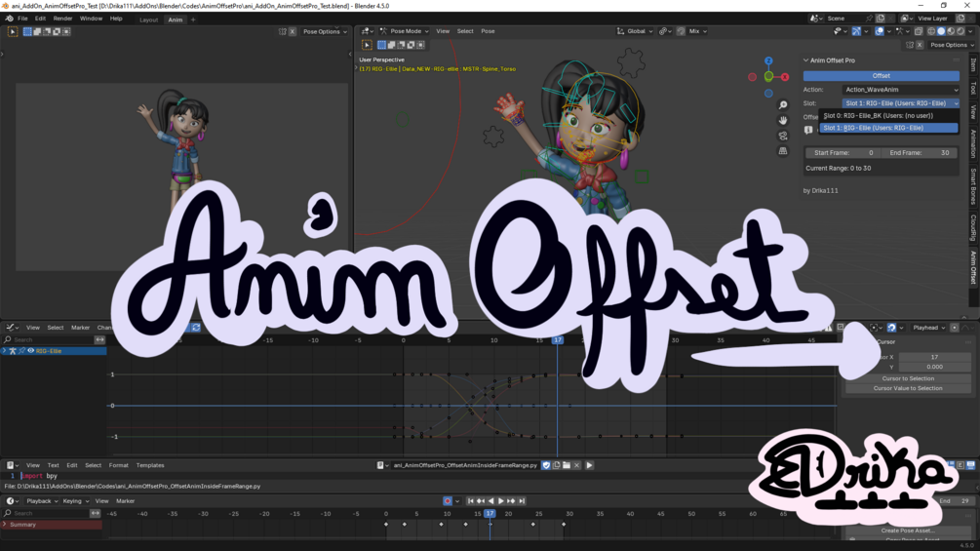Click the pan view hand icon
The image size is (980, 551).
click(x=782, y=120)
